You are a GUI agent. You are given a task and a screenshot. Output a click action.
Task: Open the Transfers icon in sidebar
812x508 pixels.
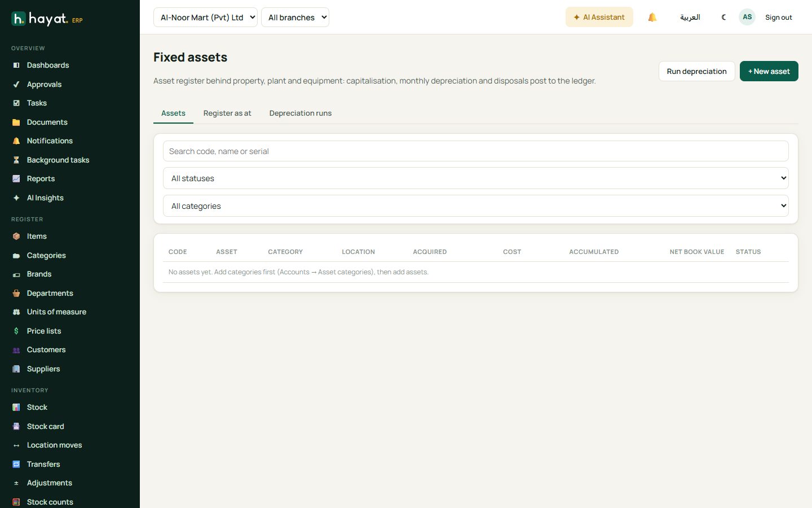point(16,465)
